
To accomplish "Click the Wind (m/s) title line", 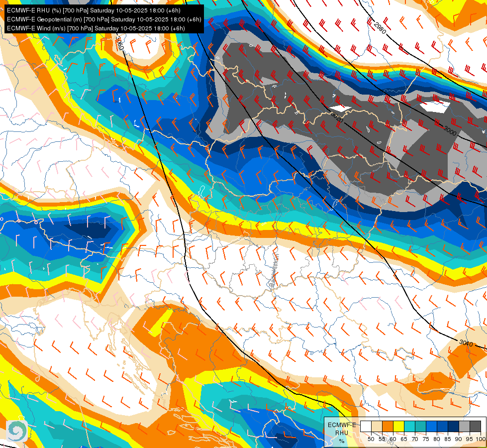I will coord(96,28).
